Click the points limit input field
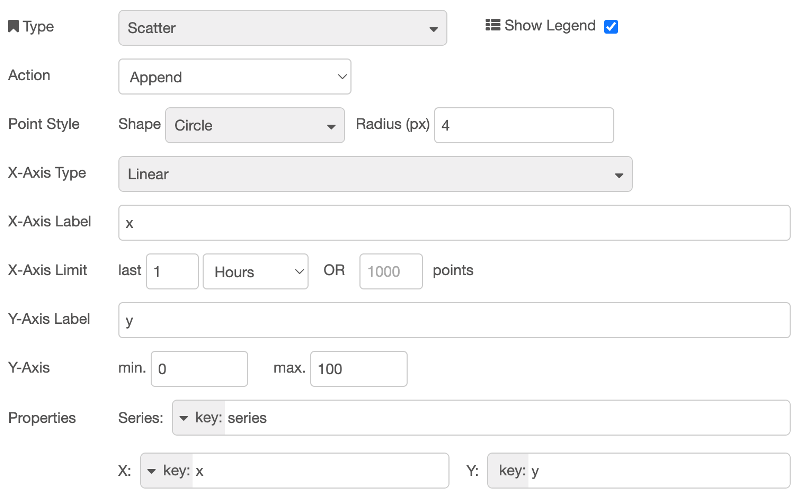The width and height of the screenshot is (800, 500). (x=391, y=271)
